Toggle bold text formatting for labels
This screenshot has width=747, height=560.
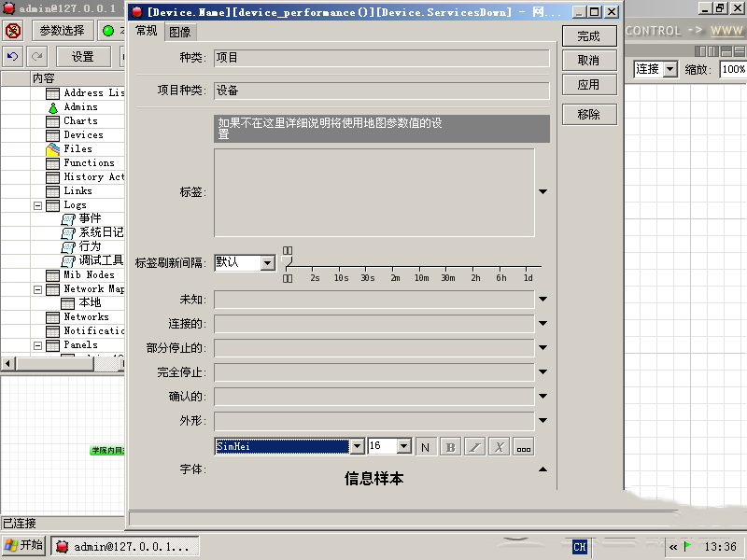coord(449,446)
